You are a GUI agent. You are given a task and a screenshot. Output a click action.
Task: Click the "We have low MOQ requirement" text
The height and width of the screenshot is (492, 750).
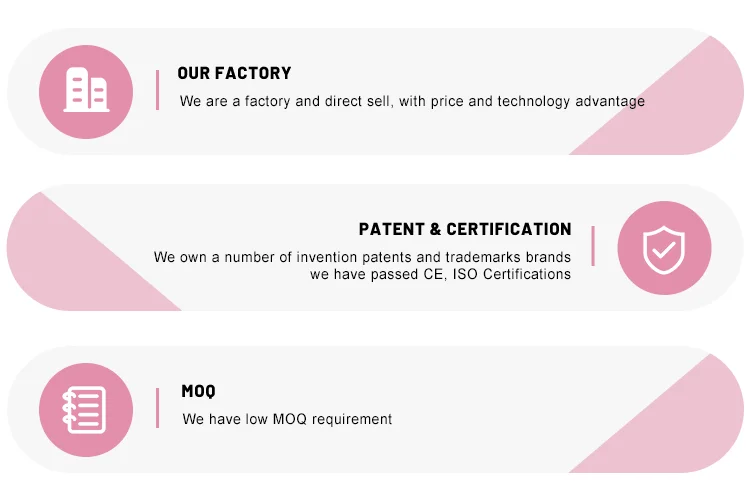click(x=287, y=419)
